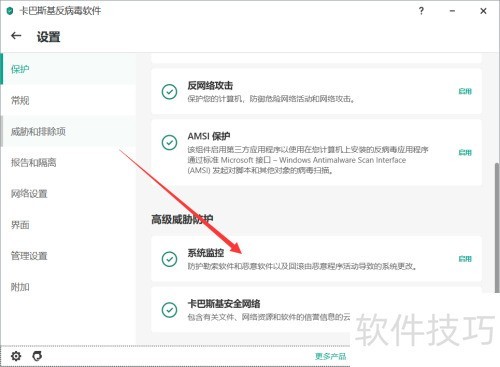
Task: Click the check icon beside 卡巴斯基安全网络
Action: (x=169, y=310)
